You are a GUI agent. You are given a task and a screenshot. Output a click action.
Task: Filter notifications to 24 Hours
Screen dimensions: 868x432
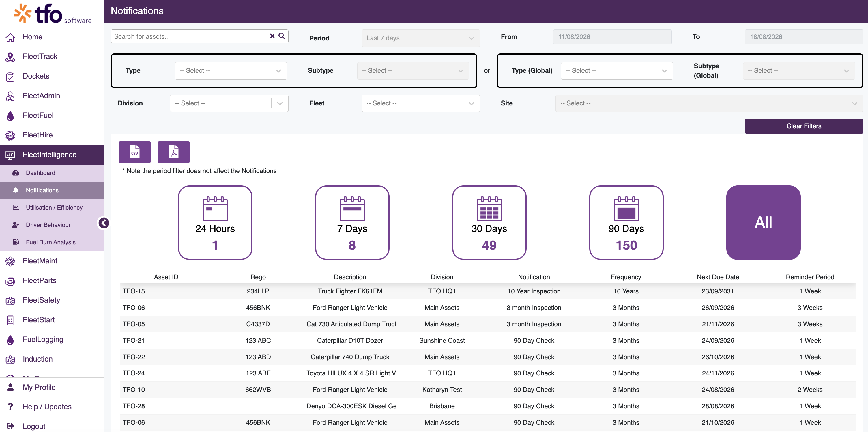(215, 223)
